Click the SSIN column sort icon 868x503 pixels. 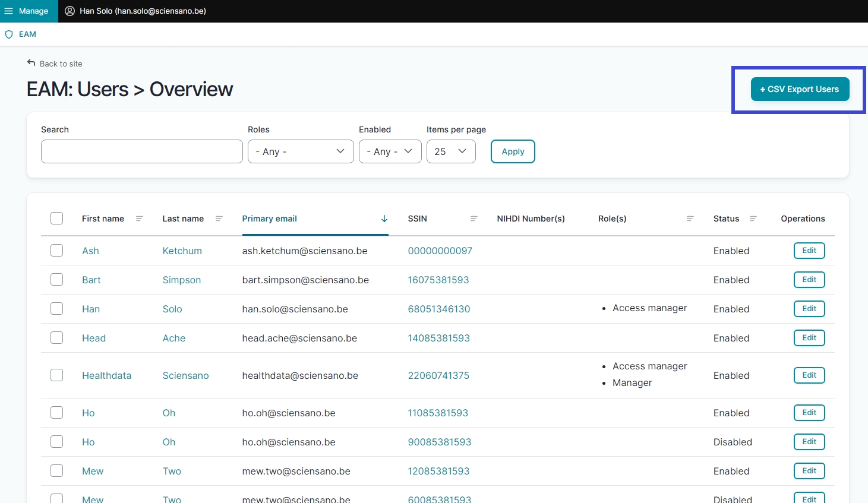pos(474,219)
